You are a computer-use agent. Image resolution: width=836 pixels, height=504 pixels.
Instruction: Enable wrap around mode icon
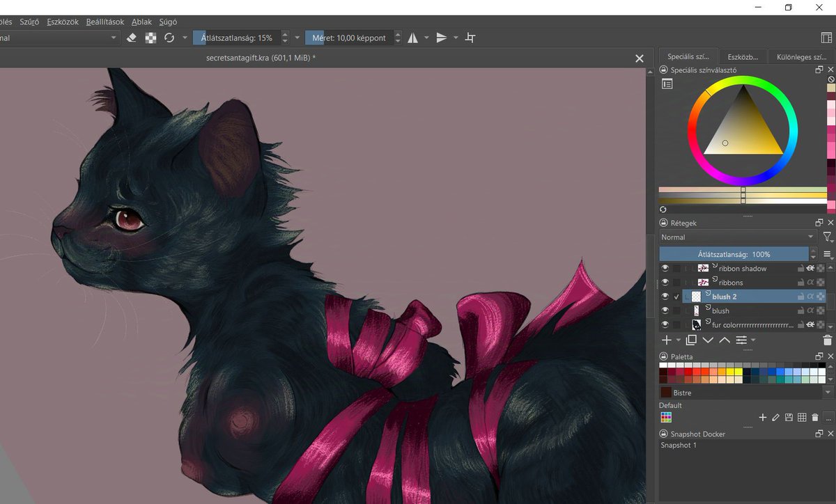pyautogui.click(x=470, y=38)
